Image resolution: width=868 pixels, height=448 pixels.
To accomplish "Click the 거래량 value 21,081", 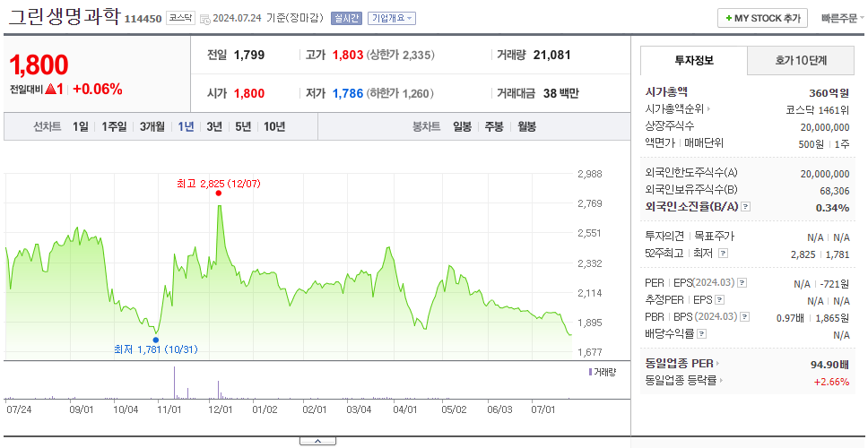I will [551, 55].
